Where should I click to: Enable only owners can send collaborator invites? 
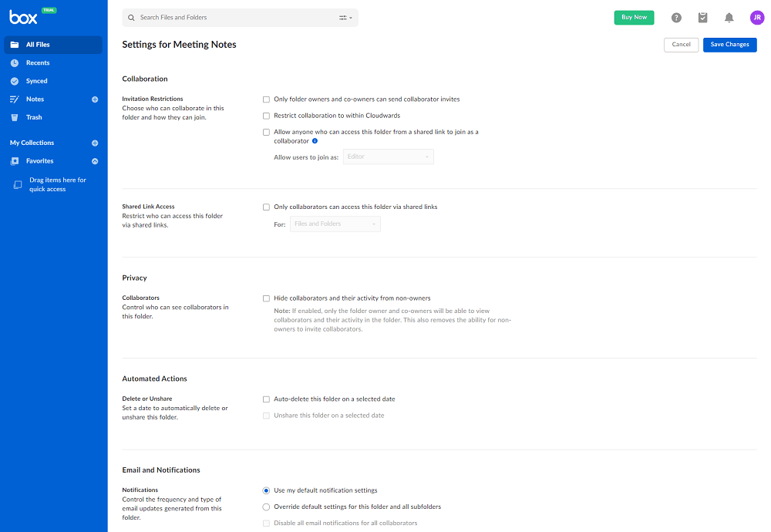point(267,99)
